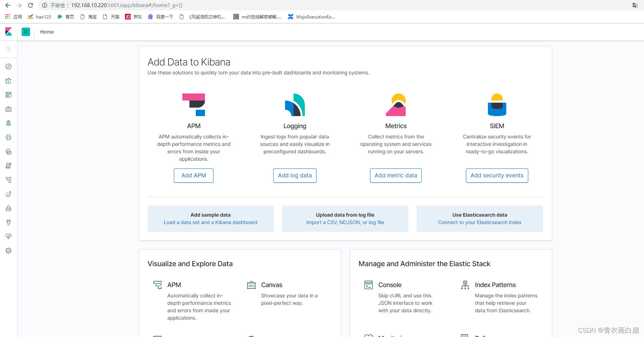Open Canvas from the sidebar
The image size is (644, 337).
[8, 109]
